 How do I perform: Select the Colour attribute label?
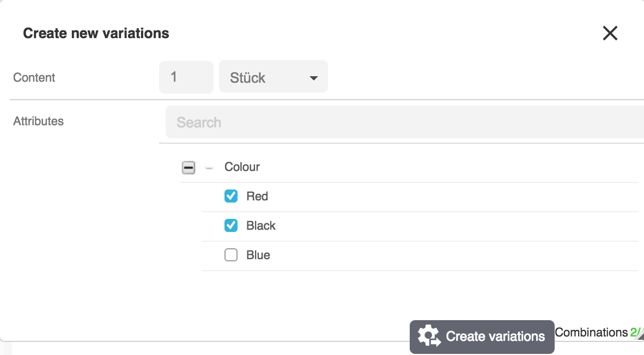(x=242, y=167)
